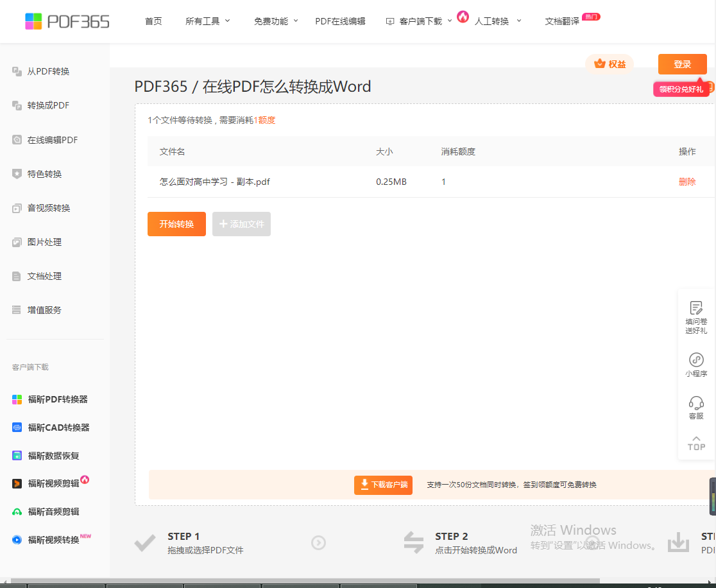Delete the 怎么面对高中学习 file row
Viewport: 716px width, 588px height.
click(686, 182)
